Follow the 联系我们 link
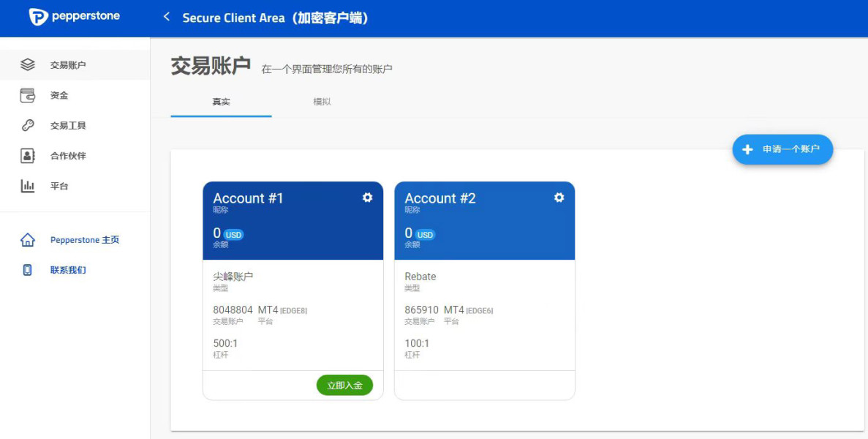The height and width of the screenshot is (439, 868). click(x=68, y=270)
